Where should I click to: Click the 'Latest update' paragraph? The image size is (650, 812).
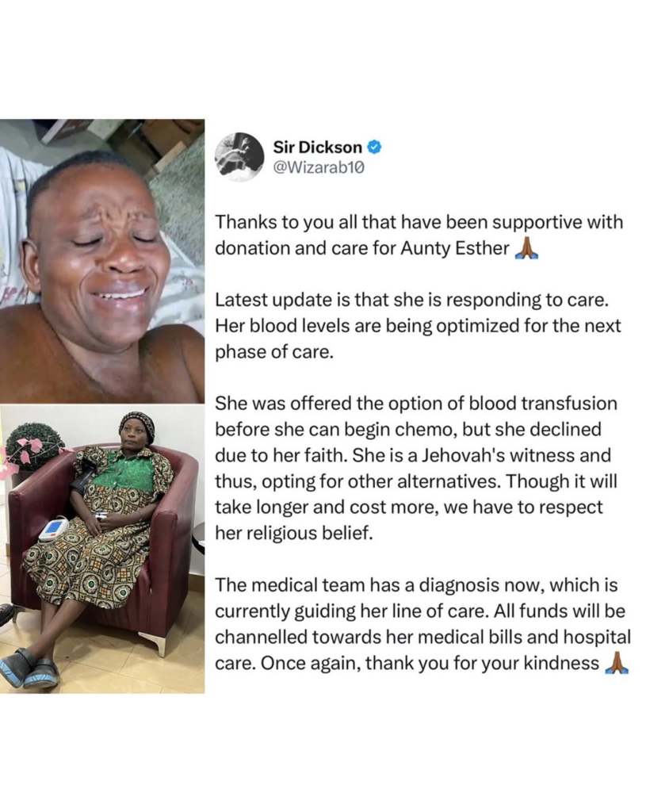coord(418,326)
